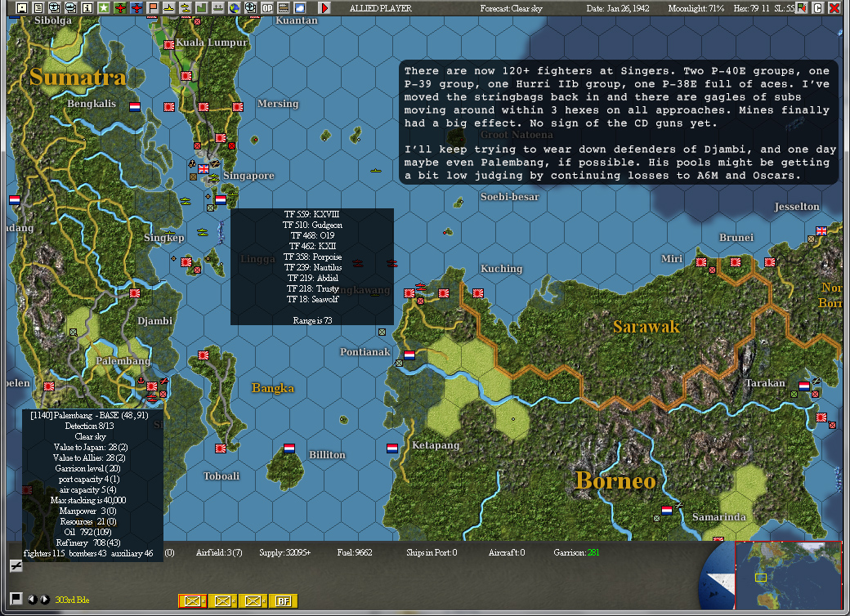Click the 'ALLIED PLAYER' header label

(381, 8)
